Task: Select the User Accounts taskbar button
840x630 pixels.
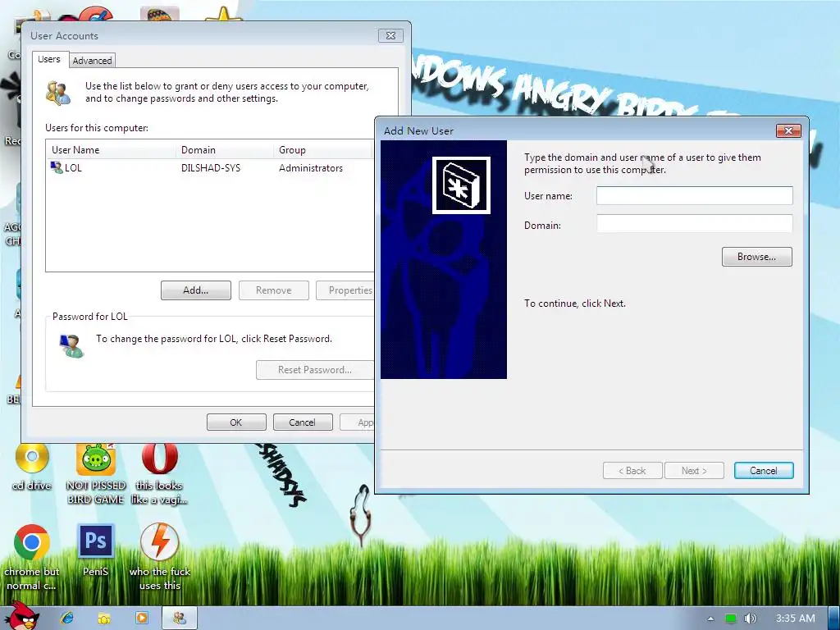Action: tap(180, 619)
